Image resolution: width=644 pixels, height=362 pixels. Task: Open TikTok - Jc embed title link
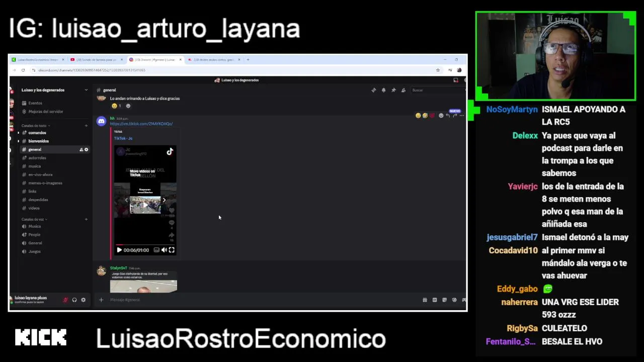tap(123, 138)
